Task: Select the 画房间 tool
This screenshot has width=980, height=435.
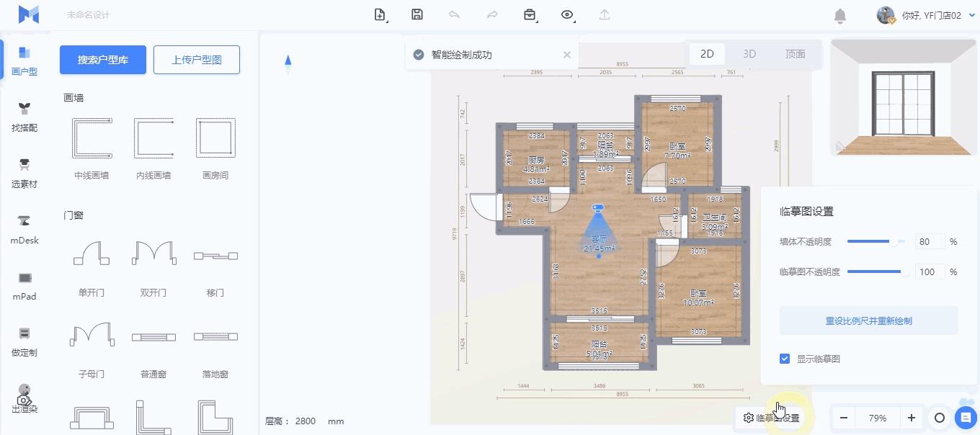Action: [x=215, y=148]
